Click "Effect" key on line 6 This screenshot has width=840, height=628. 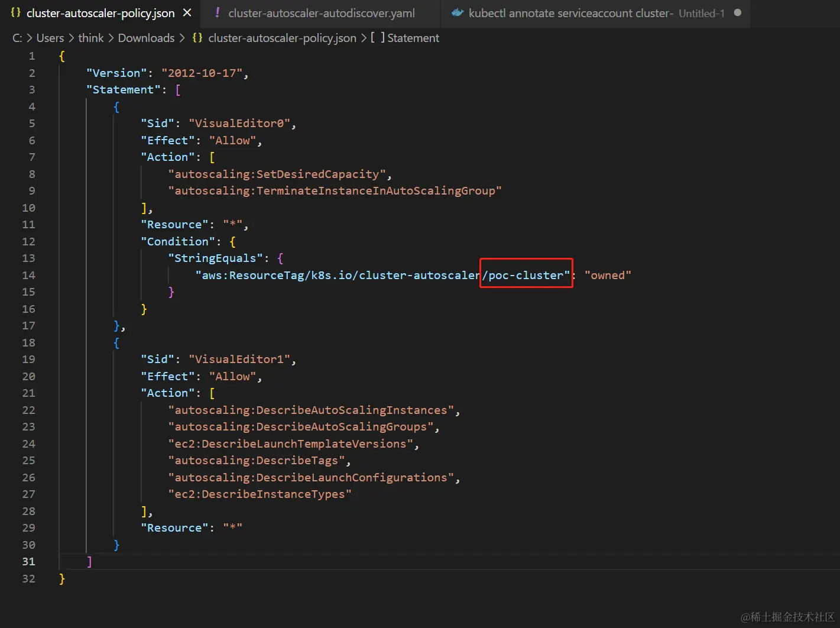(x=168, y=141)
